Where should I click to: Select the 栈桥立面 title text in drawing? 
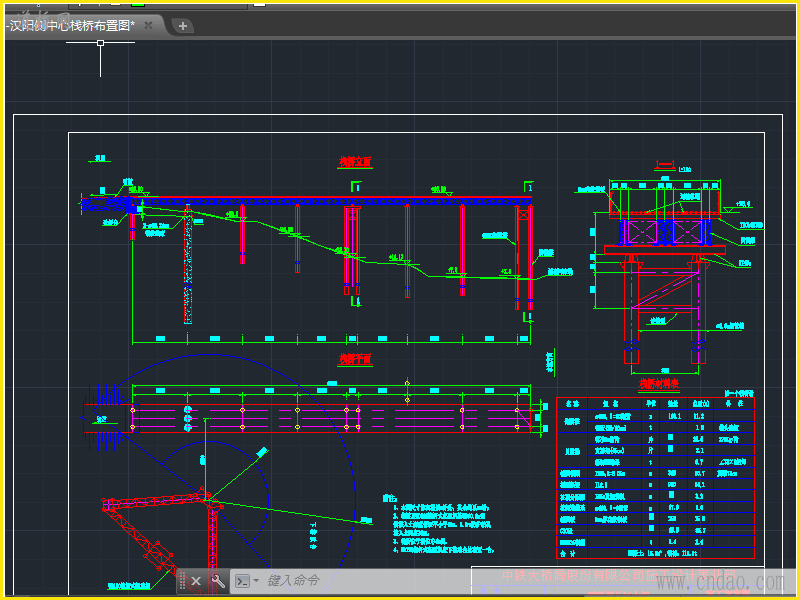click(355, 162)
